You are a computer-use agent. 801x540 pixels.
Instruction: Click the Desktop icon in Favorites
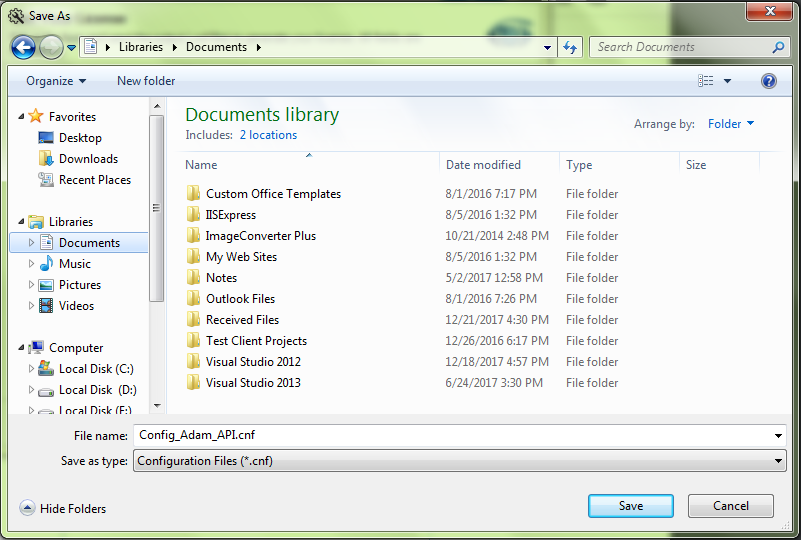46,137
